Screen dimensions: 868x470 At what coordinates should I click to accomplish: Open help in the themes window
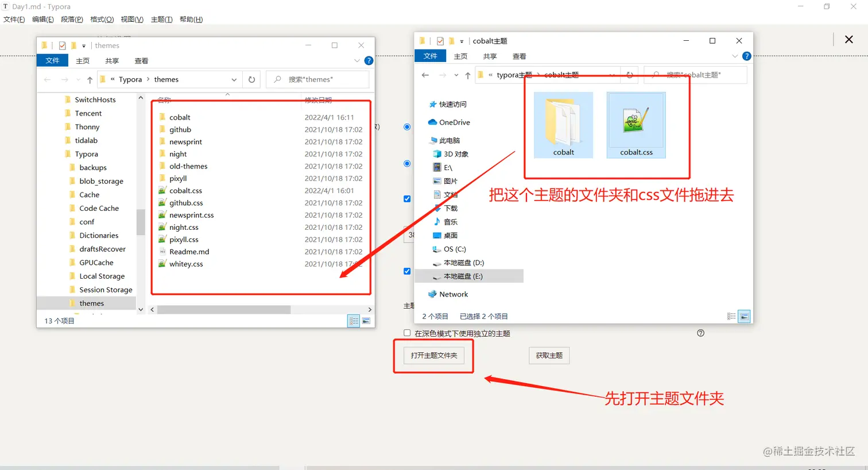tap(369, 60)
